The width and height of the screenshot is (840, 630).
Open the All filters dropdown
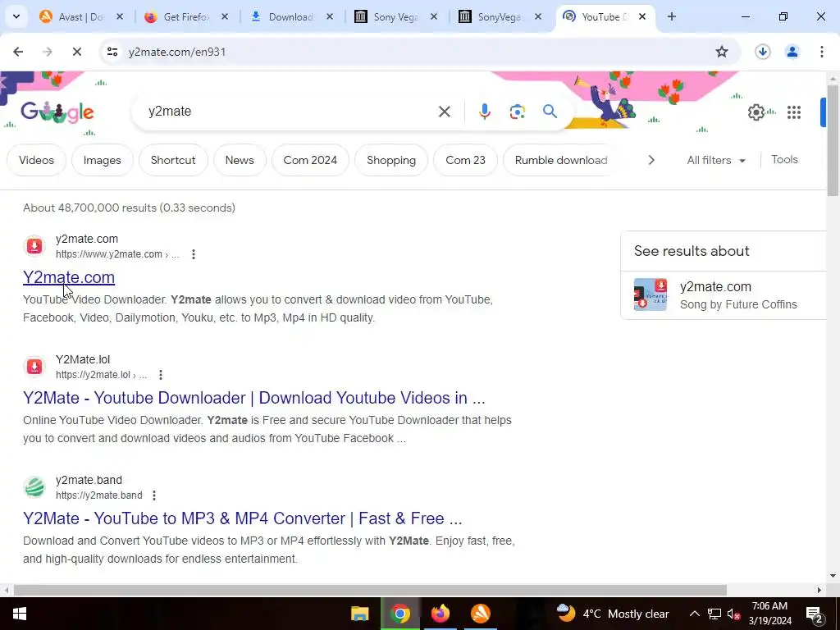(x=715, y=160)
